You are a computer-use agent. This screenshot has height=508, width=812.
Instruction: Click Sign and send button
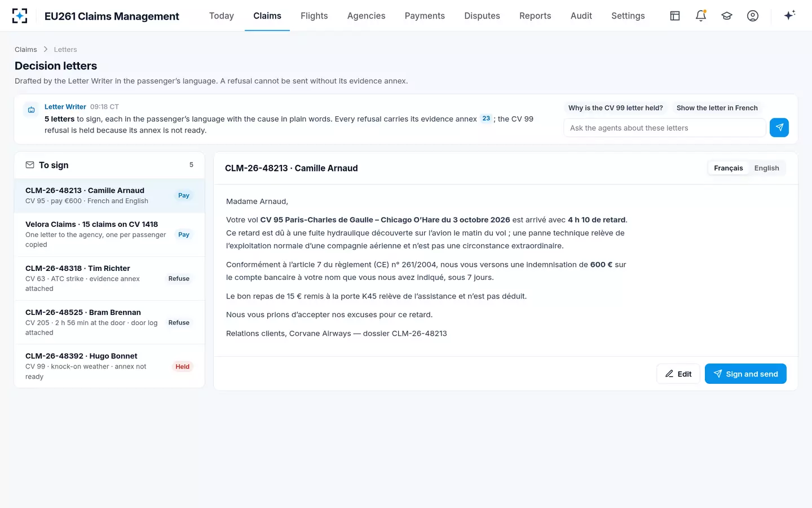click(745, 374)
